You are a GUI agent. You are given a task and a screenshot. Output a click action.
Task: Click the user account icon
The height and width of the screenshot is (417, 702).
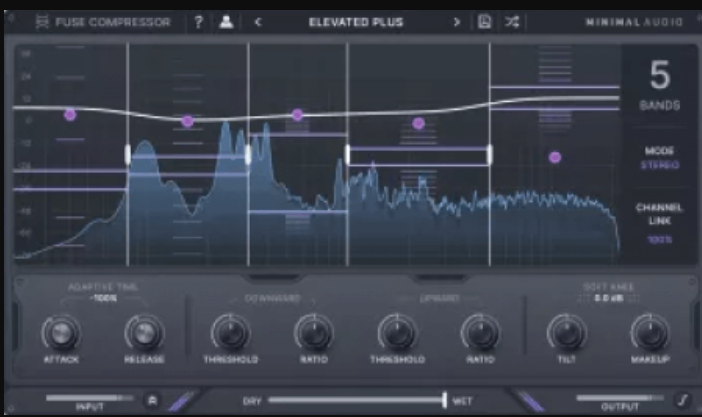pyautogui.click(x=226, y=22)
